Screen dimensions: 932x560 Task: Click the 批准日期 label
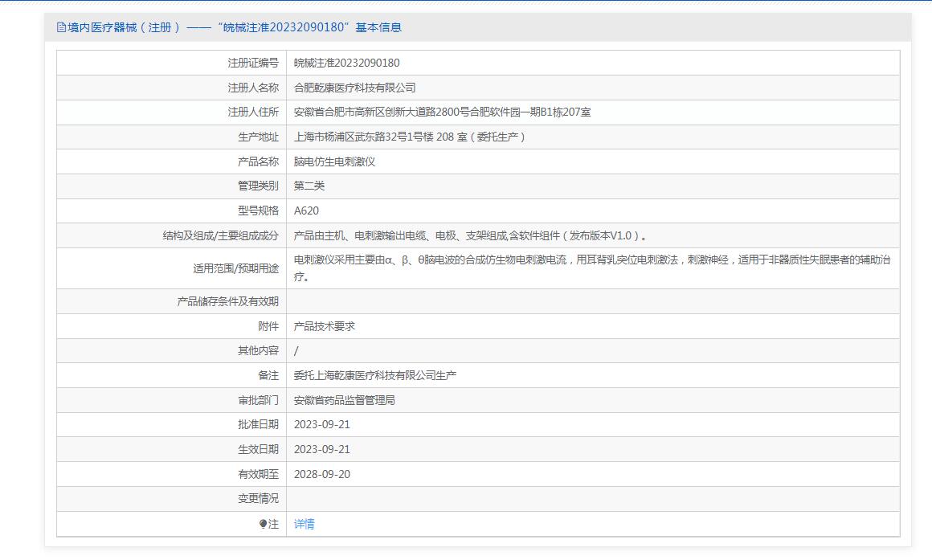[258, 424]
